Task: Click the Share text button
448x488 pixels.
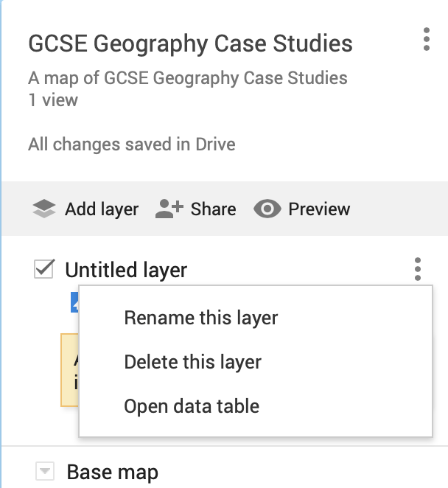Action: [213, 209]
